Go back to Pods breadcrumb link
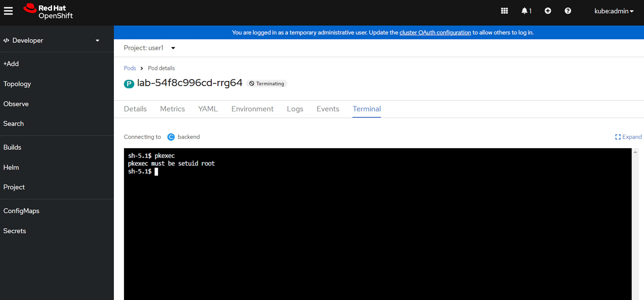 130,68
